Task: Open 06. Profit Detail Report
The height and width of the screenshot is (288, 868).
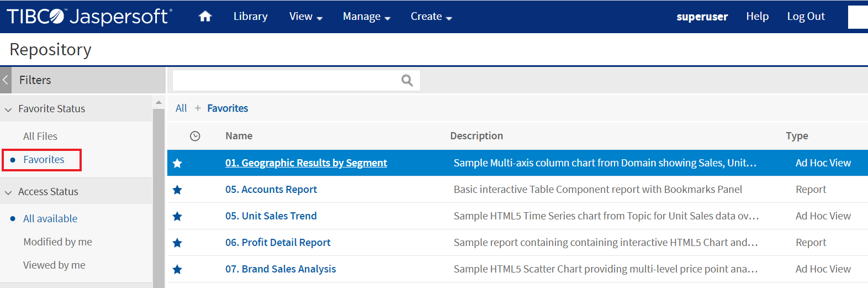Action: point(278,243)
